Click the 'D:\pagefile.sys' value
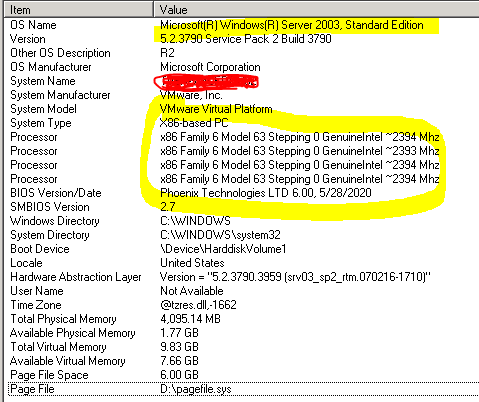Screen dimensions: 479x402 point(196,389)
